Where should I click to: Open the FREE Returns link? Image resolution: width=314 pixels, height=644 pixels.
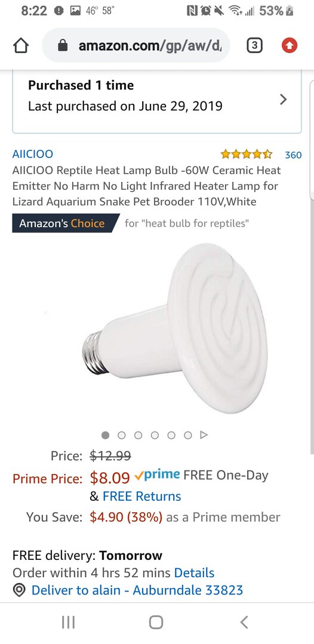click(142, 496)
